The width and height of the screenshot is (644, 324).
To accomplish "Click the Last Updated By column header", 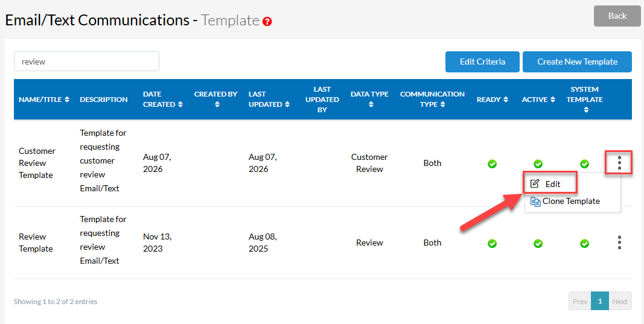I will tap(322, 100).
